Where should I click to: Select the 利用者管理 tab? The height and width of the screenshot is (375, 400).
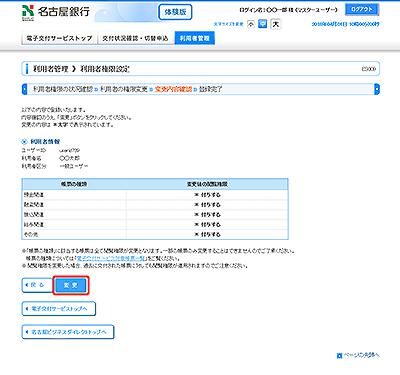[194, 38]
